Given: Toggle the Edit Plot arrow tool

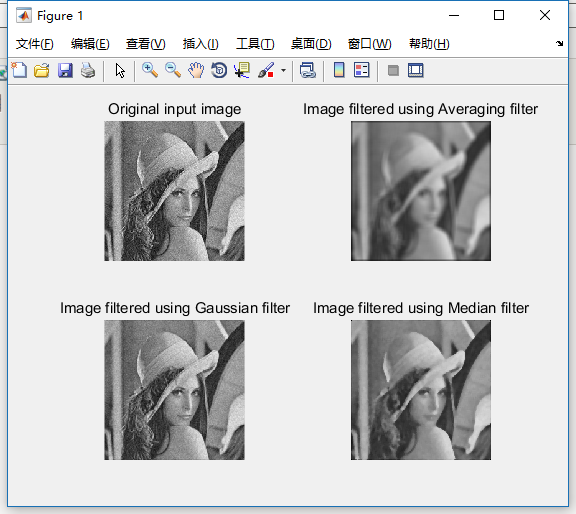Looking at the screenshot, I should (x=120, y=70).
